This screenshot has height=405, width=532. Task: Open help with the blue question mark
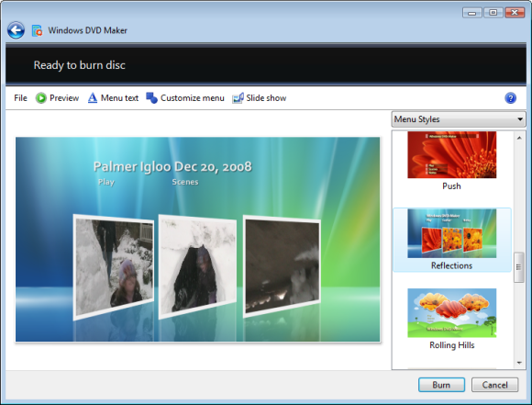tap(510, 98)
